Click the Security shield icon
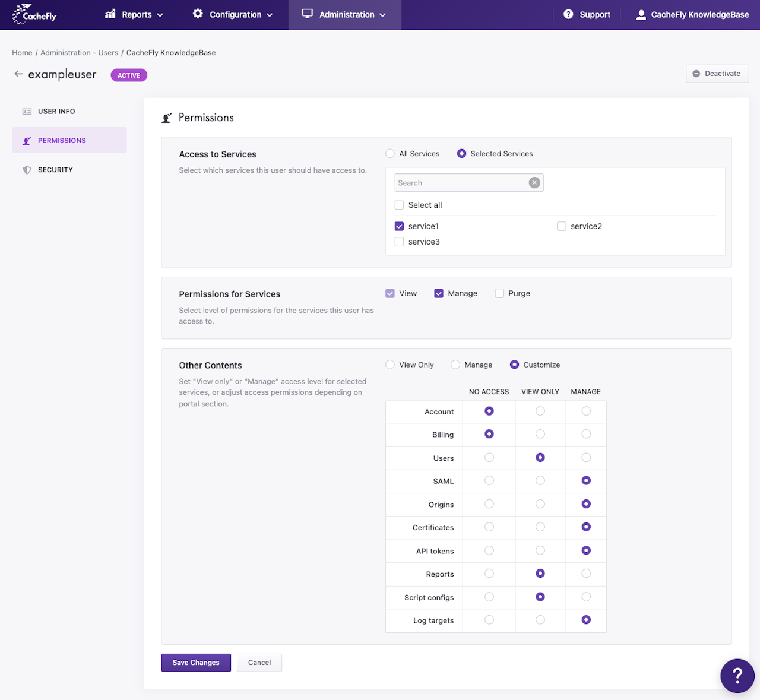This screenshot has height=700, width=760. [27, 170]
